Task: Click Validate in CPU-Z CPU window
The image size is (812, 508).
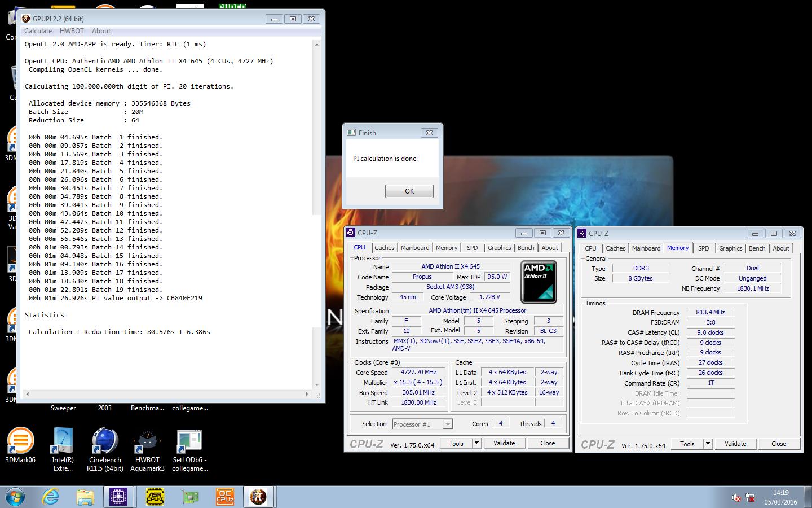Action: (504, 443)
